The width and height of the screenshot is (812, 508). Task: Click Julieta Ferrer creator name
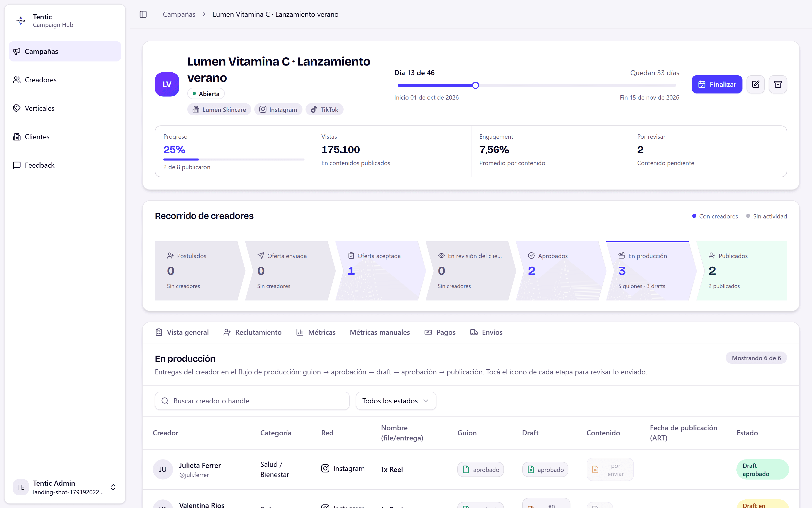click(200, 466)
